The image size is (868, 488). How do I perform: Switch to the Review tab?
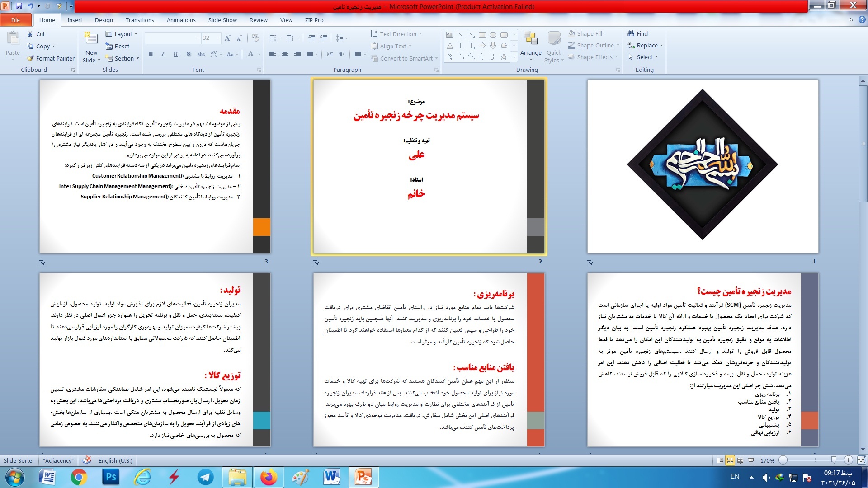(258, 20)
